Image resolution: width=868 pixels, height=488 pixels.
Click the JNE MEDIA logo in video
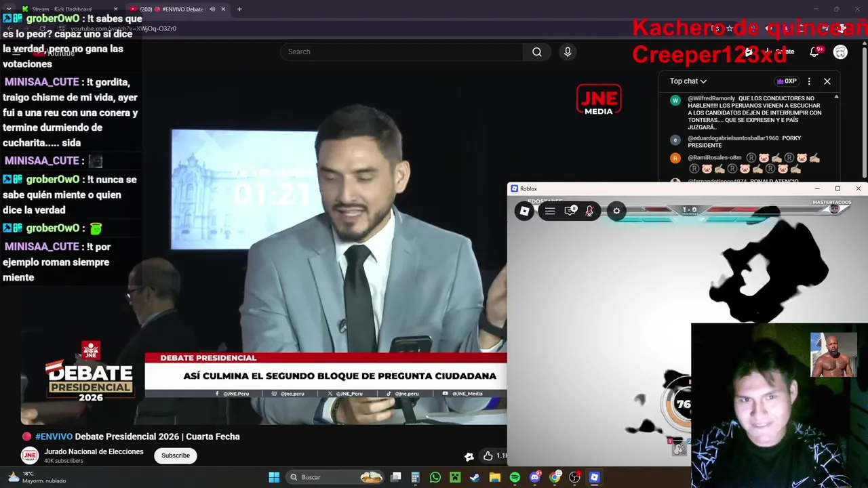pyautogui.click(x=599, y=100)
